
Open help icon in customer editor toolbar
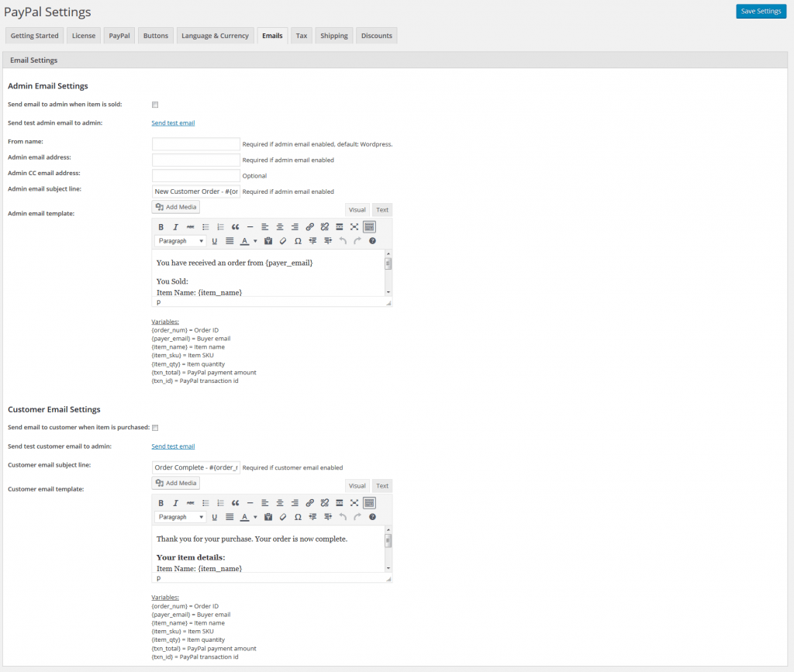pos(372,517)
